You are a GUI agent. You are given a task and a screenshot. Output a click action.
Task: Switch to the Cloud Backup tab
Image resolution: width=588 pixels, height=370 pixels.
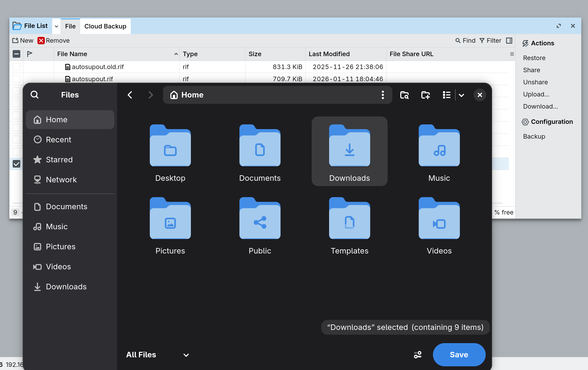point(105,26)
